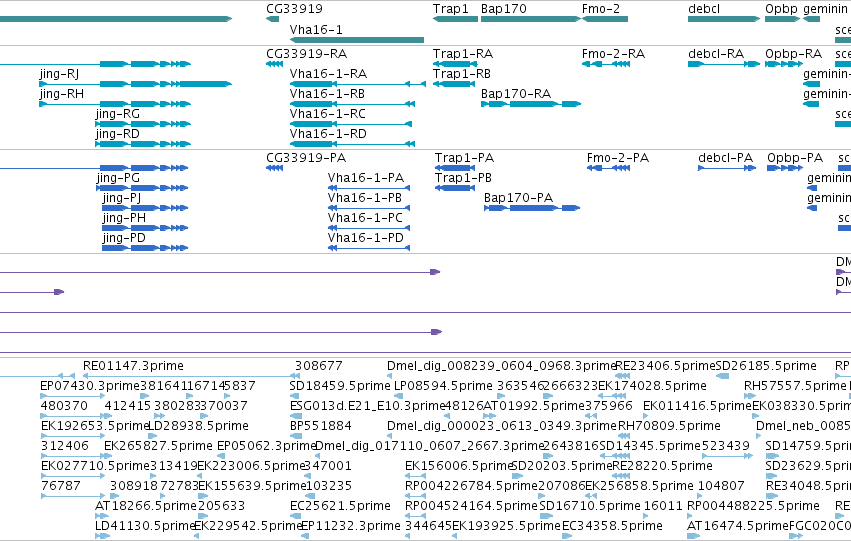Click the jing-RD transcript label

coord(117,135)
